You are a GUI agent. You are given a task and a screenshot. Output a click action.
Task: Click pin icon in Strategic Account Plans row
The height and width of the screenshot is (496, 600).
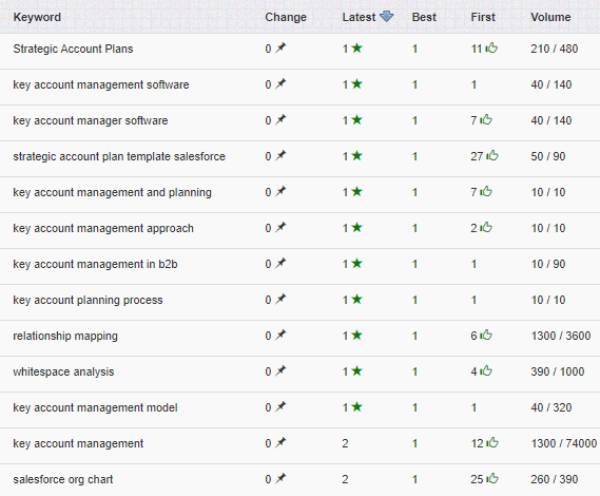coord(281,48)
